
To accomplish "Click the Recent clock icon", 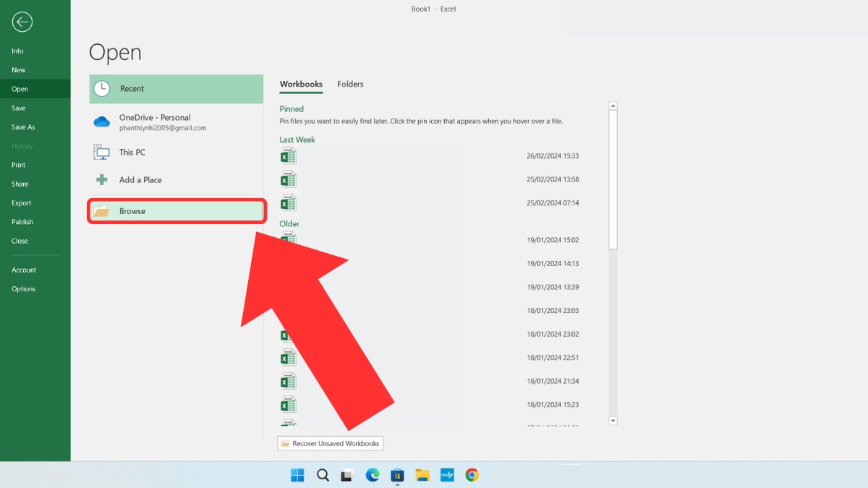I will click(x=103, y=88).
